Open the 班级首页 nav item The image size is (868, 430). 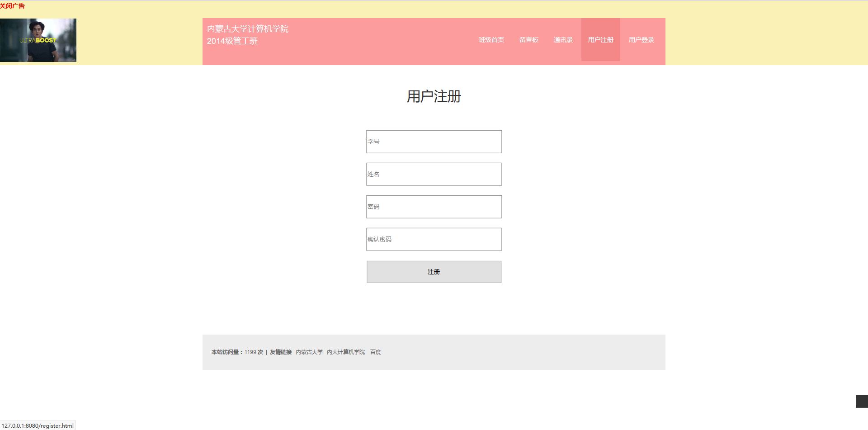491,40
